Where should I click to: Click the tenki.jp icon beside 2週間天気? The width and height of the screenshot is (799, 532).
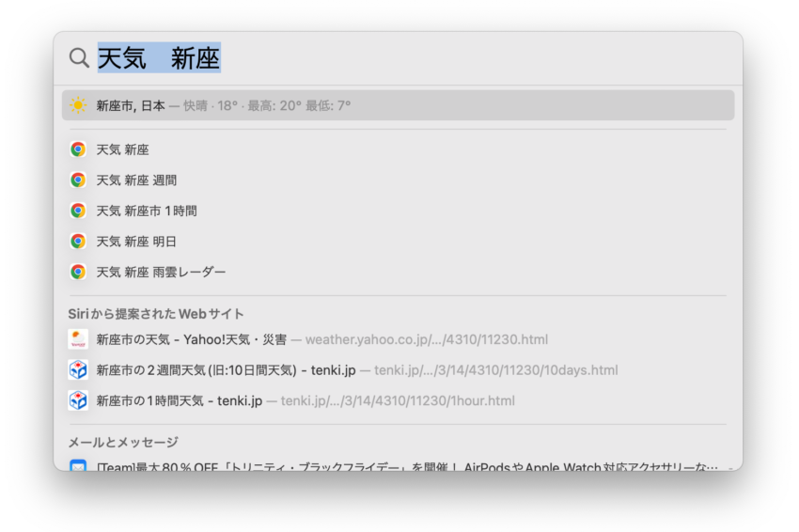click(x=78, y=370)
